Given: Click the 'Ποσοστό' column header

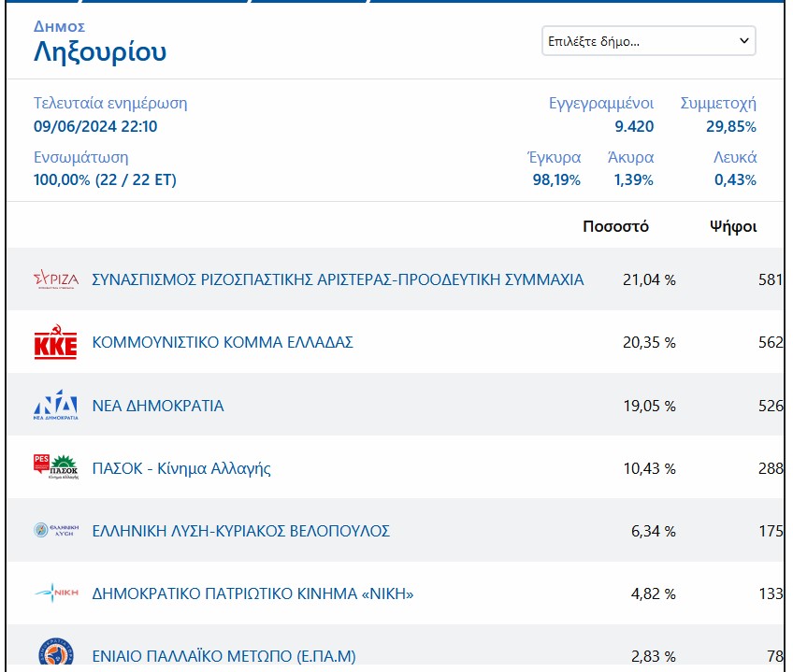Looking at the screenshot, I should [x=615, y=226].
